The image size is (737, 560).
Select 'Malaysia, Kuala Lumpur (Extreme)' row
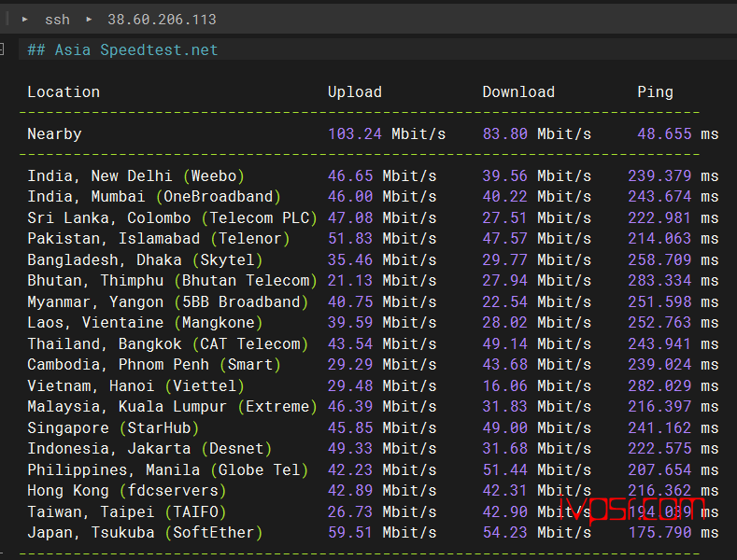coord(373,406)
